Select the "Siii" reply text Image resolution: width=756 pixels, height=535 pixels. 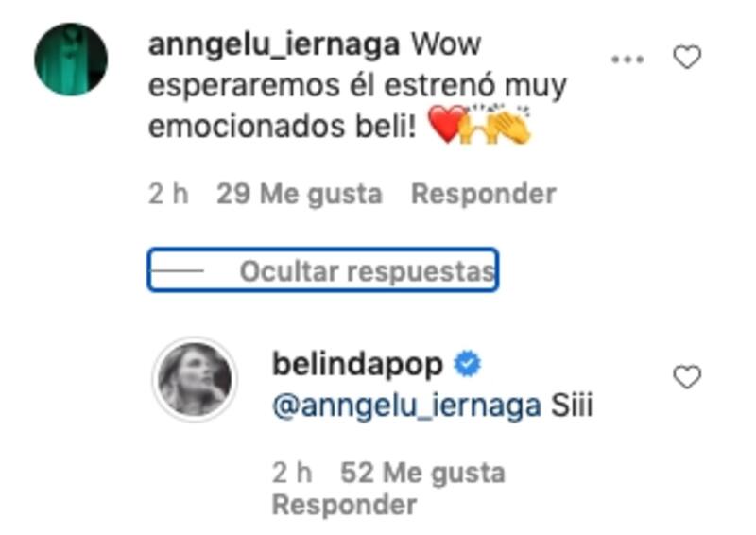click(x=572, y=406)
